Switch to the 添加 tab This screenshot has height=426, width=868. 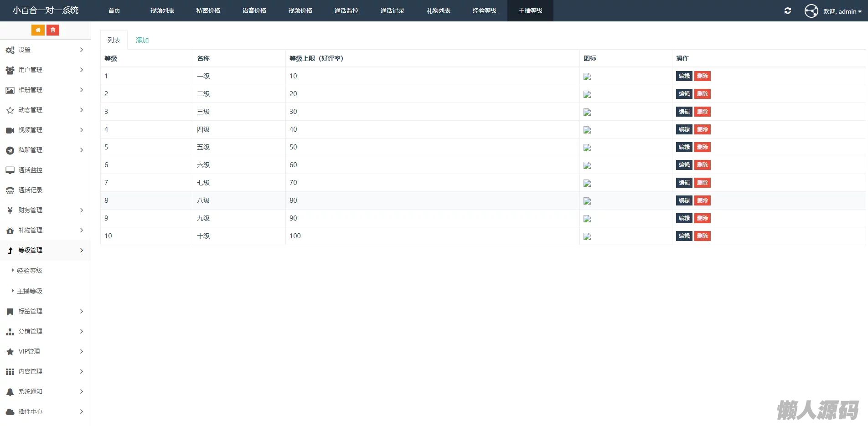click(142, 40)
